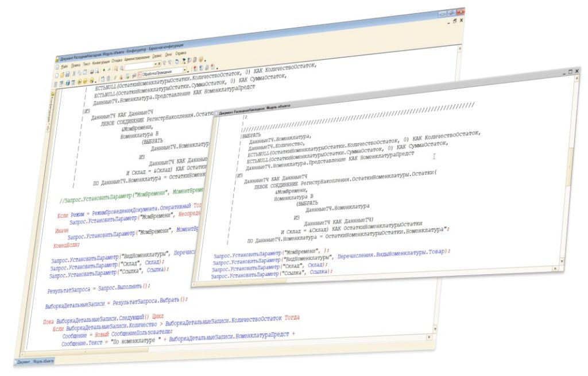Image resolution: width=588 pixels, height=376 pixels.
Task: Click the ВЫБРАТЬ keyword heading the front window query
Action: (252, 136)
